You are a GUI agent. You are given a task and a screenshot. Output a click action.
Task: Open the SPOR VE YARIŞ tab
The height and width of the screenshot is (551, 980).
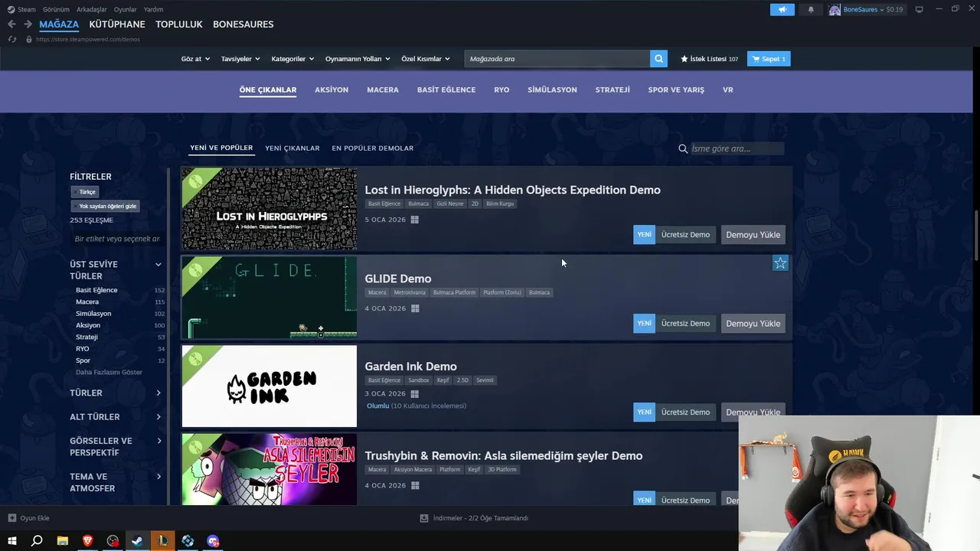(x=676, y=90)
